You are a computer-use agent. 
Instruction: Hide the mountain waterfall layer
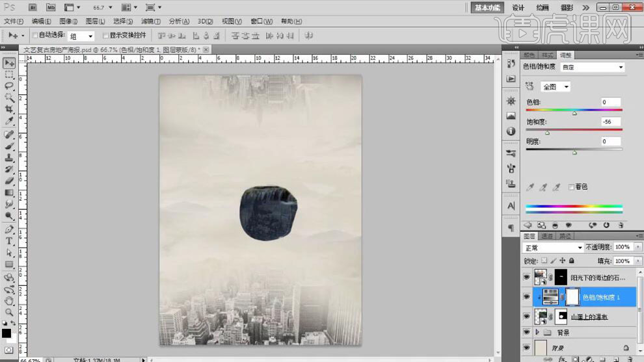[526, 317]
